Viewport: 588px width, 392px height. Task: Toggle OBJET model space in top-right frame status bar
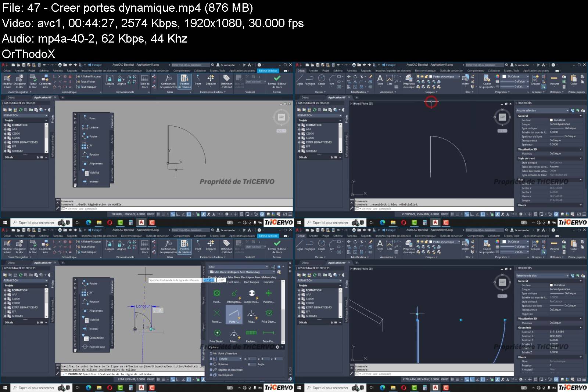[x=445, y=214]
